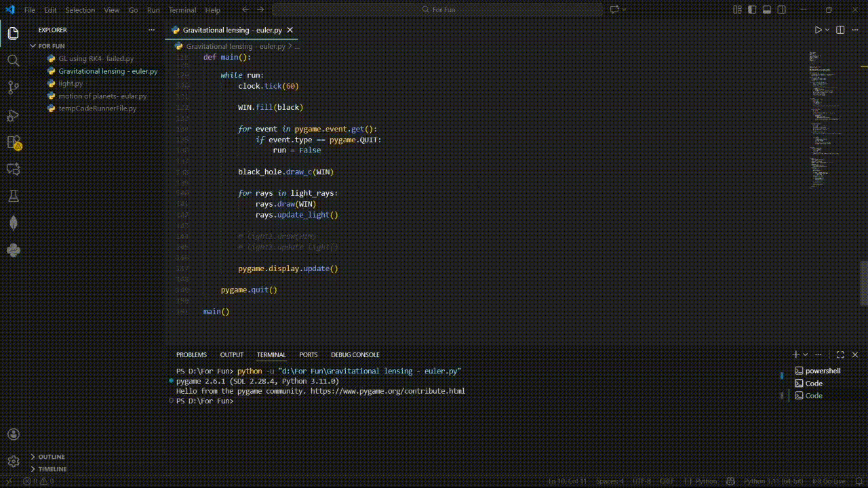868x488 pixels.
Task: Open the Testing flask icon view
Action: (13, 197)
